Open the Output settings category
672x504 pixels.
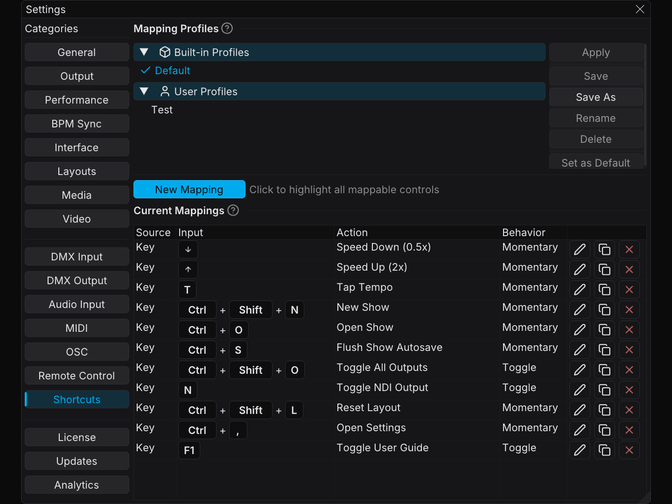click(x=77, y=76)
